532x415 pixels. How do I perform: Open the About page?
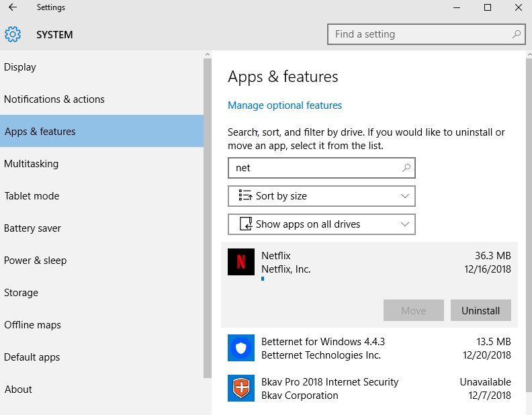point(102,389)
